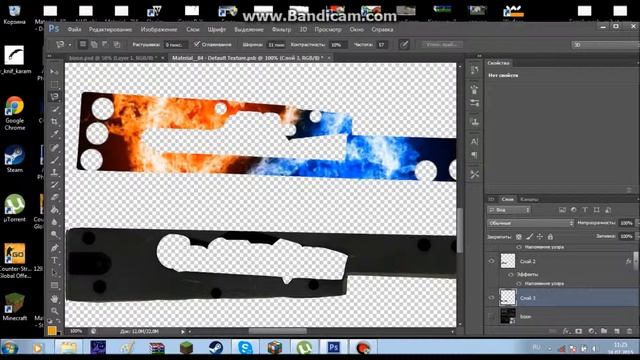Viewport: 640px width, 360px height.
Task: Toggle lock transparent pixels icon
Action: (518, 236)
